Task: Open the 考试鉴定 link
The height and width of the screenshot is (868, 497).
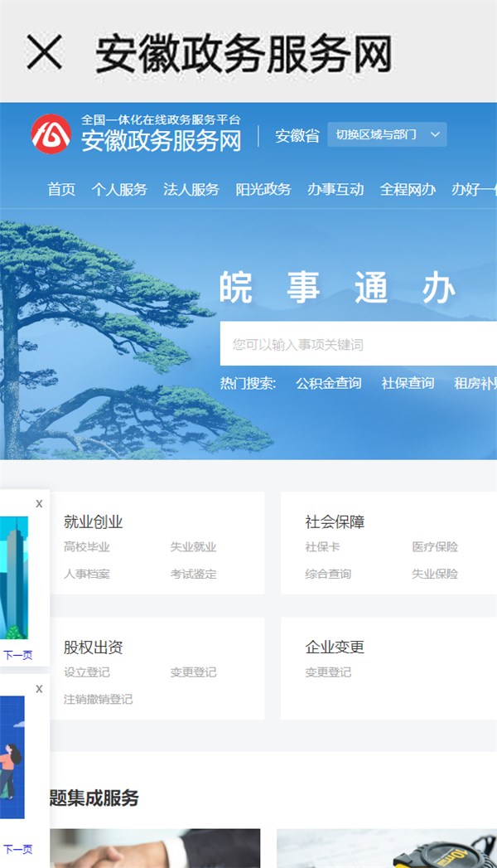Action: click(x=194, y=574)
